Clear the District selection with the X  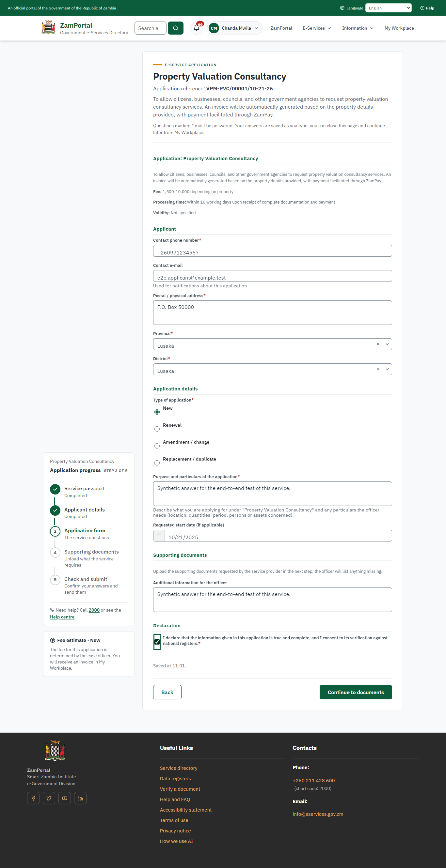(378, 369)
